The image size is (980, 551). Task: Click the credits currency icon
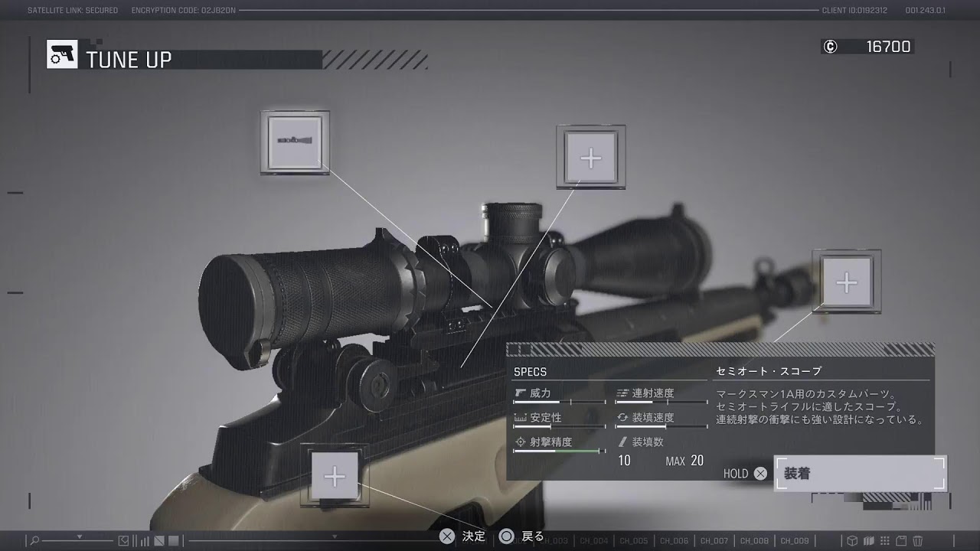831,47
